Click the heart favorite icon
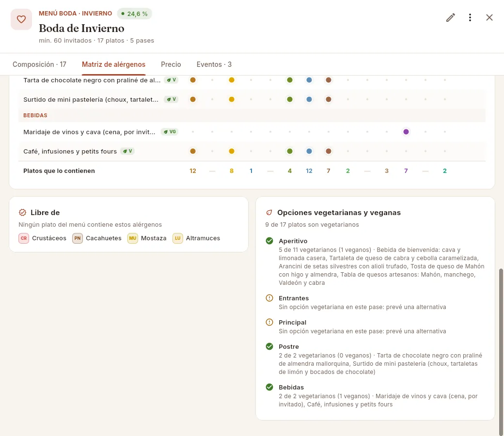 pos(21,19)
